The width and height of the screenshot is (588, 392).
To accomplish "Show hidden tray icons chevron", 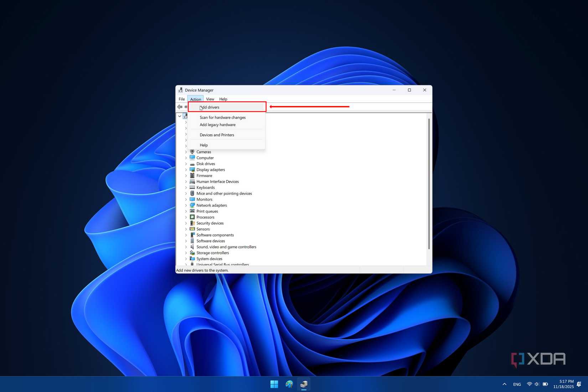I will pyautogui.click(x=504, y=384).
